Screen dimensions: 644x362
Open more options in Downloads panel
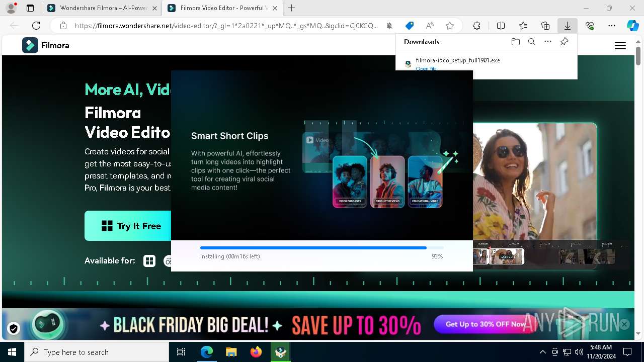(x=548, y=42)
